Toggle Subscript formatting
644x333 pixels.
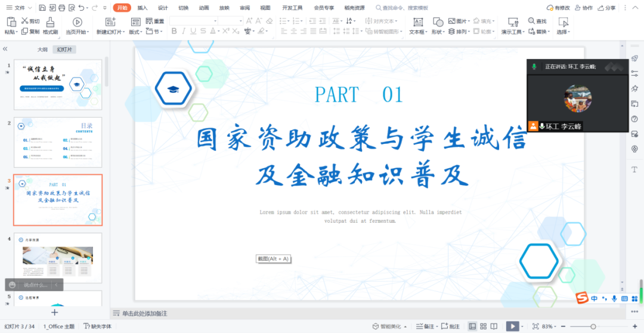[236, 31]
